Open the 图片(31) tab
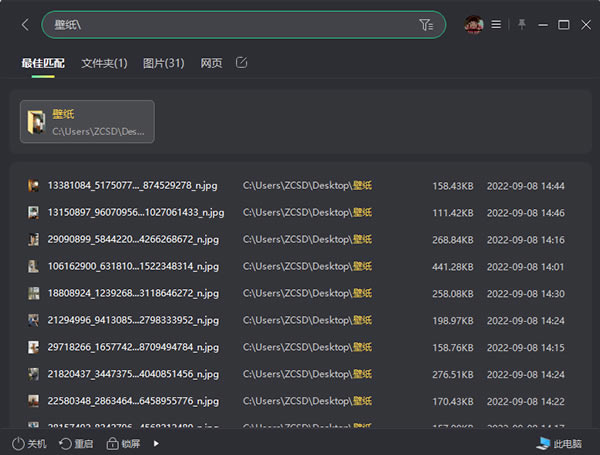The width and height of the screenshot is (600, 455). [163, 64]
